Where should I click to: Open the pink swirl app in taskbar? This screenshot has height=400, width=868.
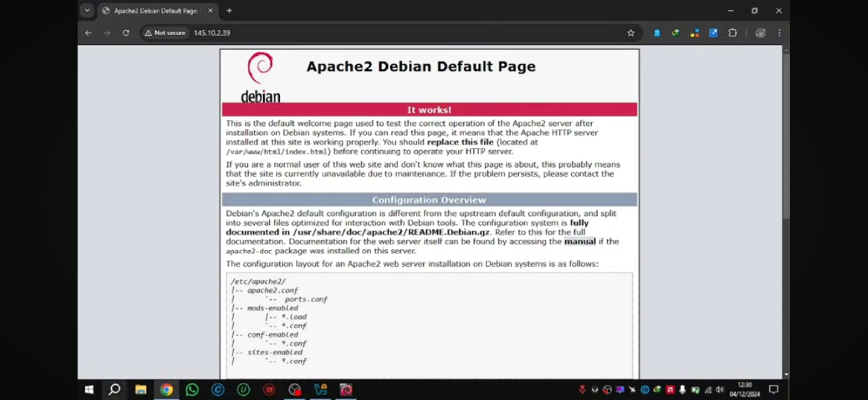(x=346, y=390)
